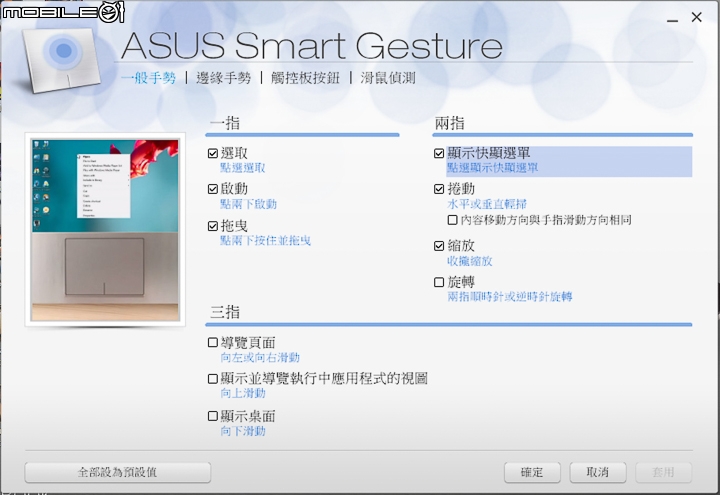Enable the 顯示桌面 checkbox
The width and height of the screenshot is (720, 495).
point(213,416)
